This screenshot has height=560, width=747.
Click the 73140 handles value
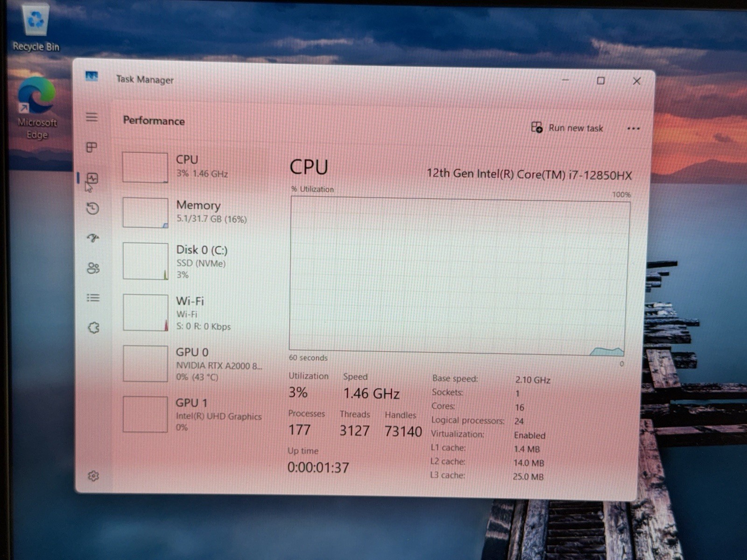pos(403,431)
